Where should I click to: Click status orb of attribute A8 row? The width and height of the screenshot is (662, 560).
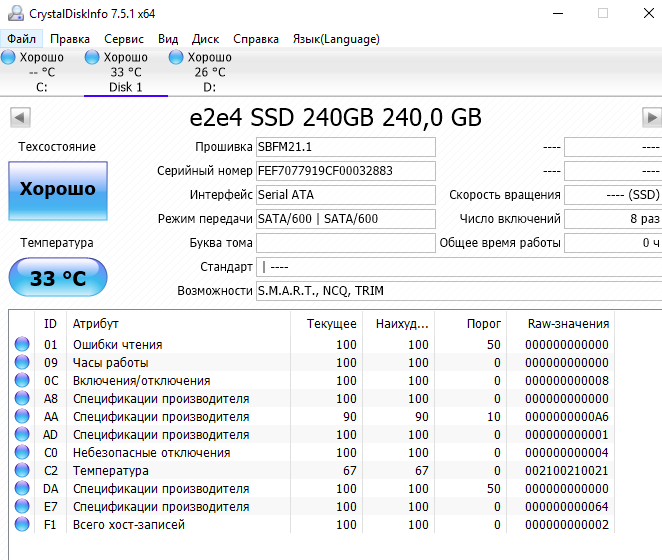22,398
